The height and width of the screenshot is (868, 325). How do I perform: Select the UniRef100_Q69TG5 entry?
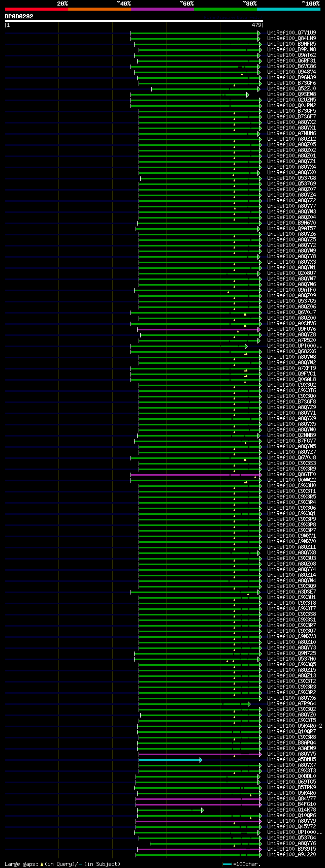click(x=291, y=782)
